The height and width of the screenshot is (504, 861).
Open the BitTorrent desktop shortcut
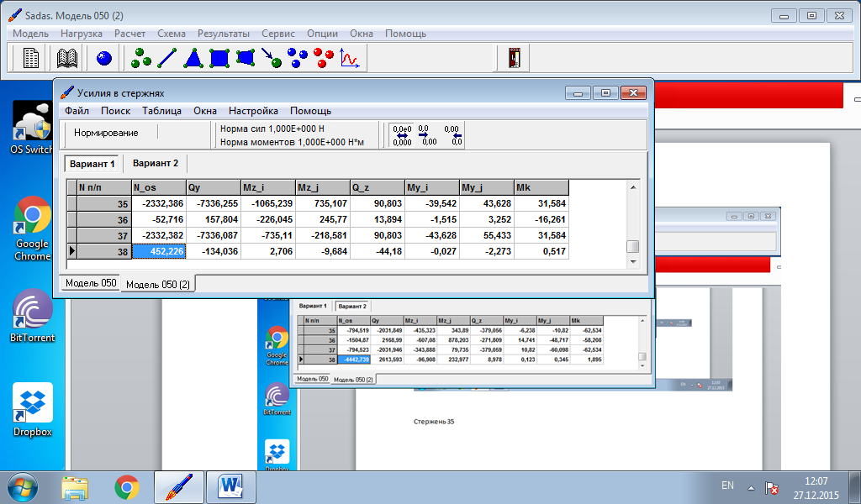[x=32, y=316]
